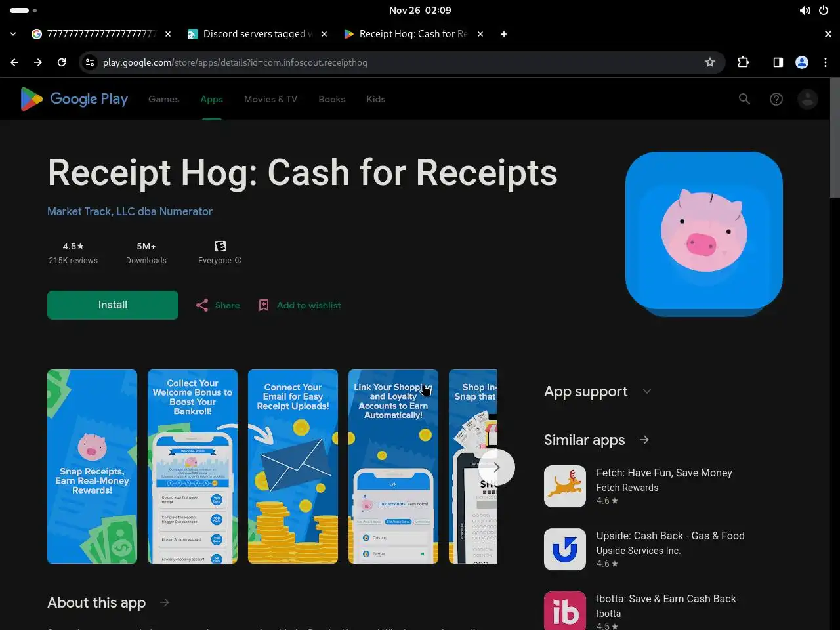Click the Everyone rating E badge
Image resolution: width=840 pixels, height=630 pixels.
click(x=220, y=246)
